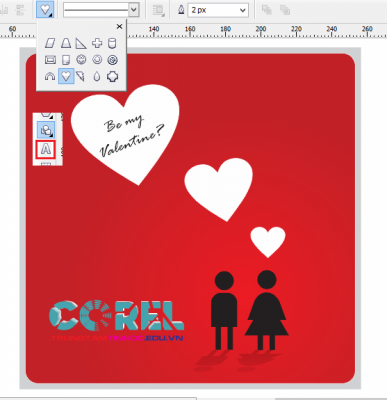Select the arch shape in flyout
387x400 pixels.
pos(50,76)
